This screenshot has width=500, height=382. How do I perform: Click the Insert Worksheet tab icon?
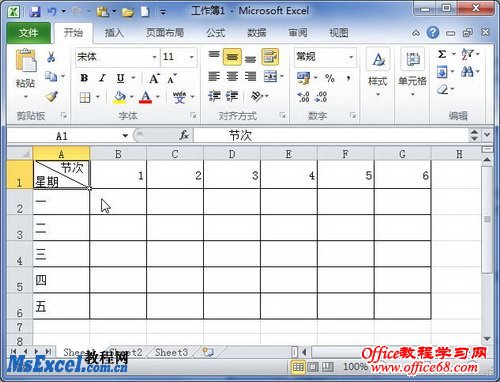click(208, 352)
